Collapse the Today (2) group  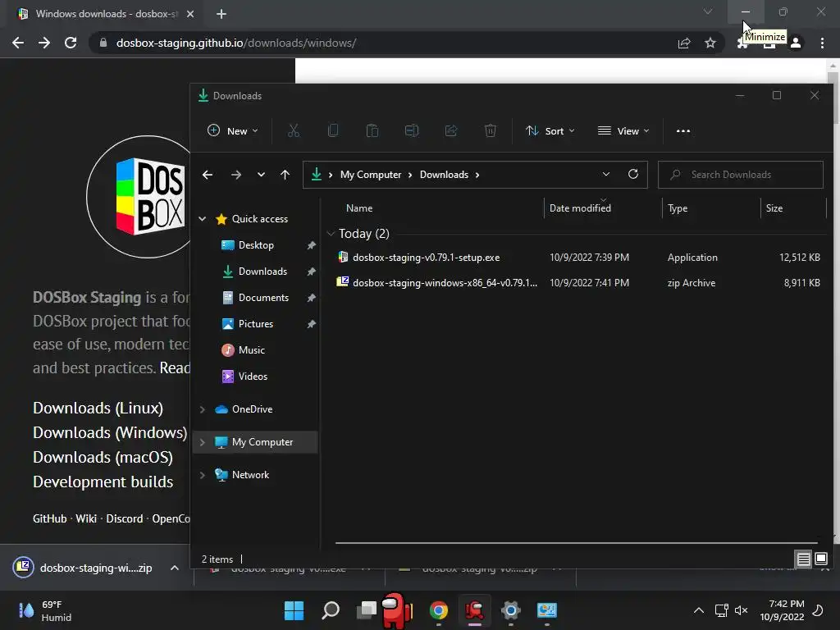(331, 234)
